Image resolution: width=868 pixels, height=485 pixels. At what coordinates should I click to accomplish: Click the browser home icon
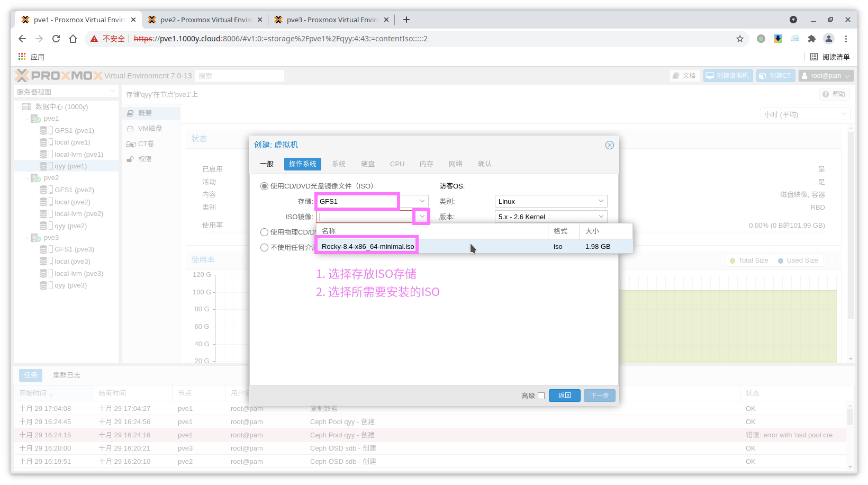(x=73, y=39)
